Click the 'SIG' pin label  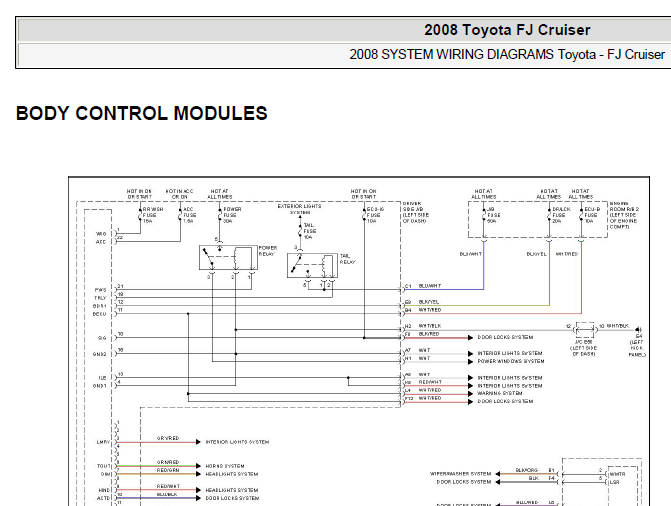click(x=102, y=338)
